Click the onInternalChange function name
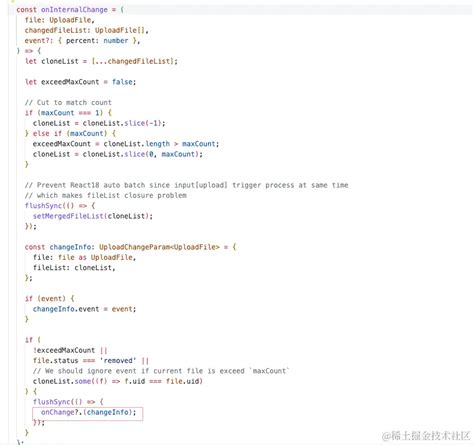474x445 pixels. 74,10
